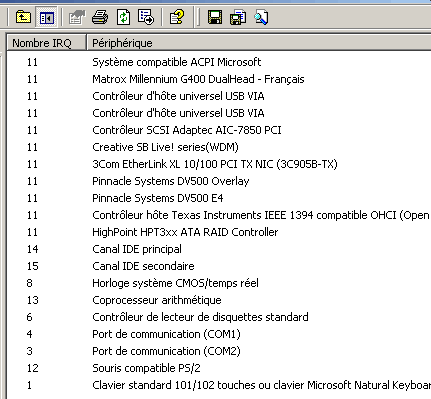
Task: Click the Print icon in the toolbar
Action: tap(100, 17)
